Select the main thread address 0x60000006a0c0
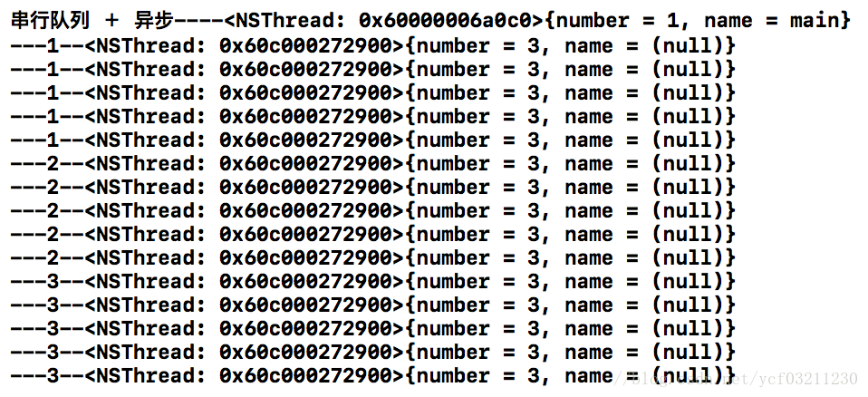This screenshot has width=868, height=397. tap(445, 21)
